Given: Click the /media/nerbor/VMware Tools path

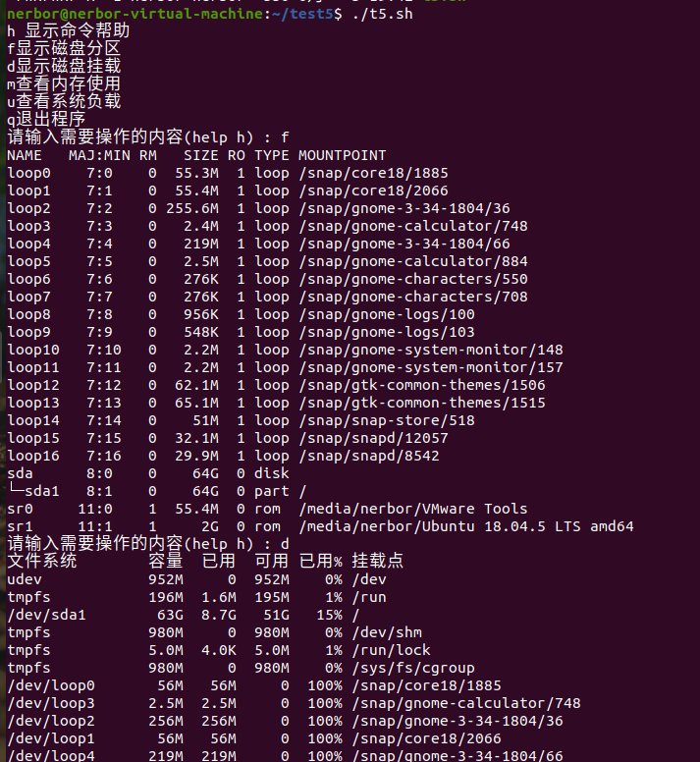Looking at the screenshot, I should coord(412,509).
